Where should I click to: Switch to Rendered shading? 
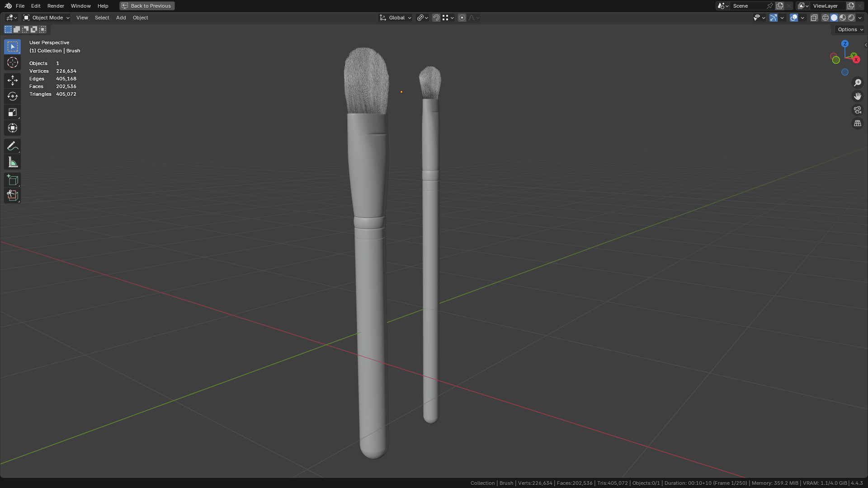point(851,18)
